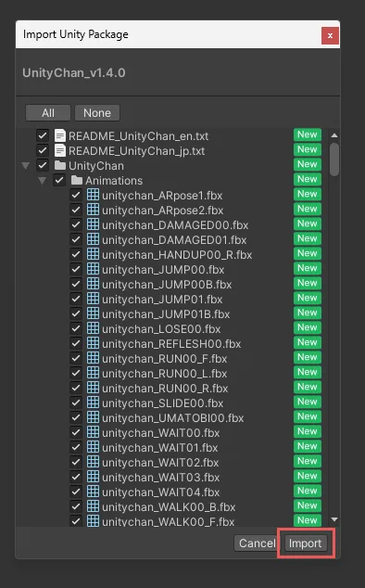Select the unitychan_WAIT02.fbx file name

pyautogui.click(x=160, y=463)
